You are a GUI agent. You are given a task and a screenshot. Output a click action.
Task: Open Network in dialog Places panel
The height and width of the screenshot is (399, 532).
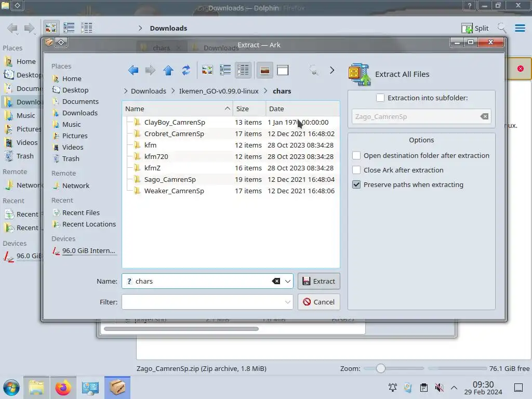(x=76, y=185)
